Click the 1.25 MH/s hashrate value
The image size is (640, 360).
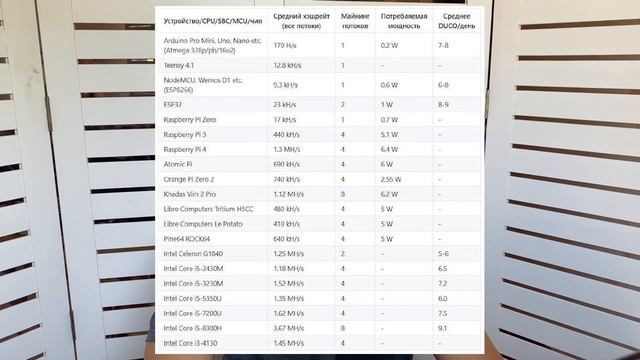(x=289, y=253)
